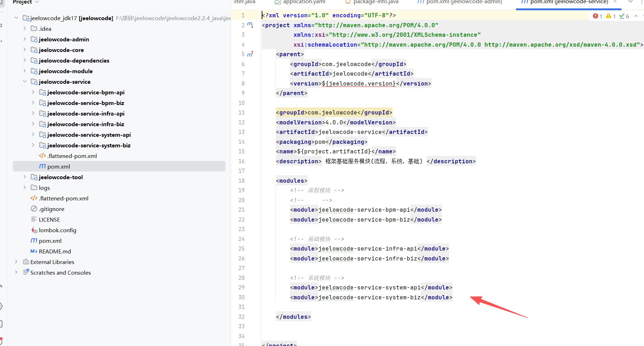
Task: Switch to the application.yaml tab
Action: click(304, 2)
